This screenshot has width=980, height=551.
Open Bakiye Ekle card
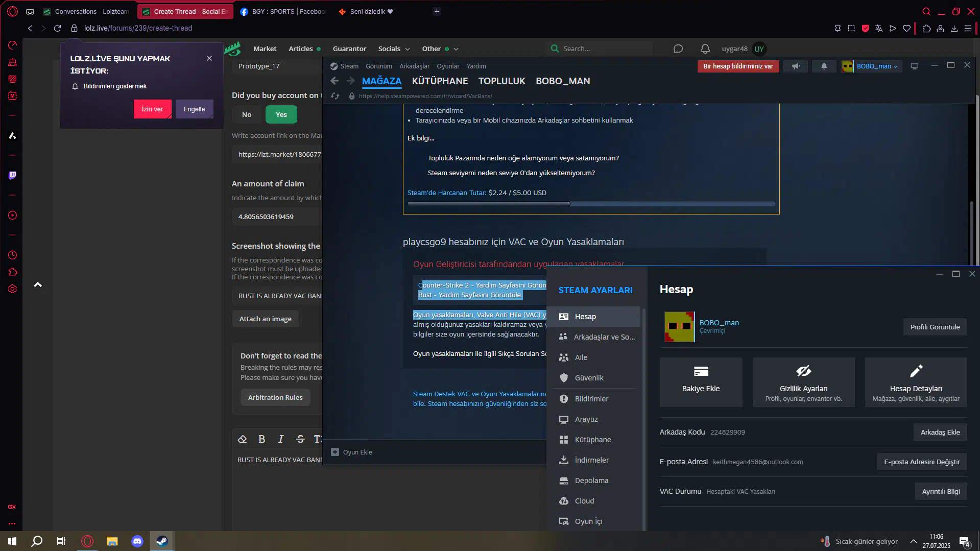tap(701, 382)
